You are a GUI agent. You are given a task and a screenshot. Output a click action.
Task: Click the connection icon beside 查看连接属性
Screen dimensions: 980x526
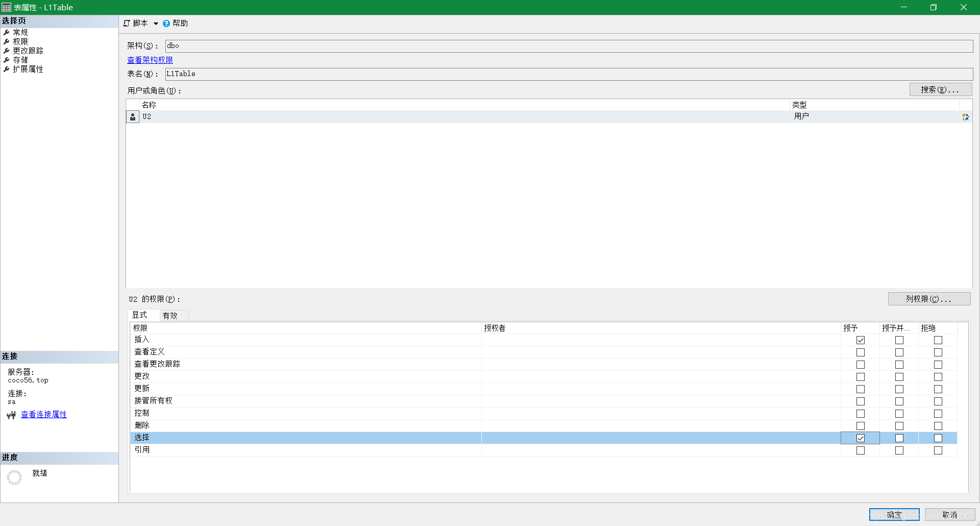coord(11,415)
